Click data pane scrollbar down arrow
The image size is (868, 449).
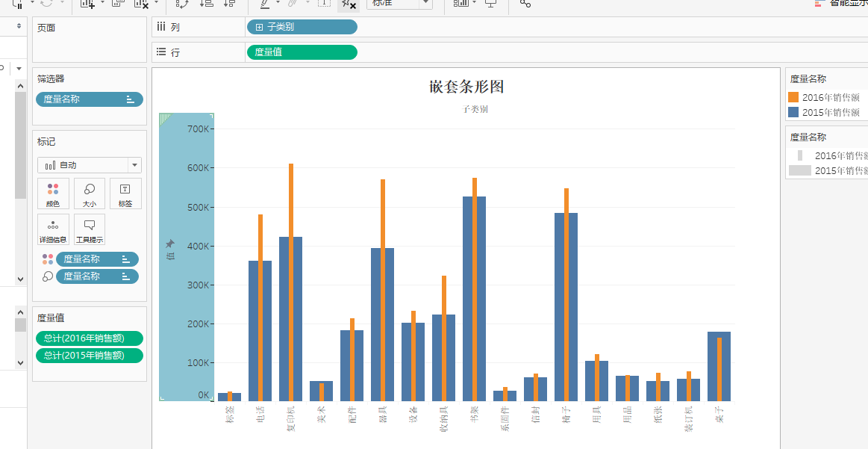[20, 279]
